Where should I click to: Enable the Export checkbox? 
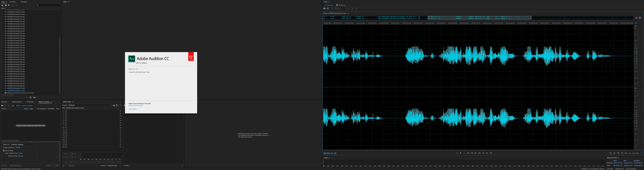(2, 165)
